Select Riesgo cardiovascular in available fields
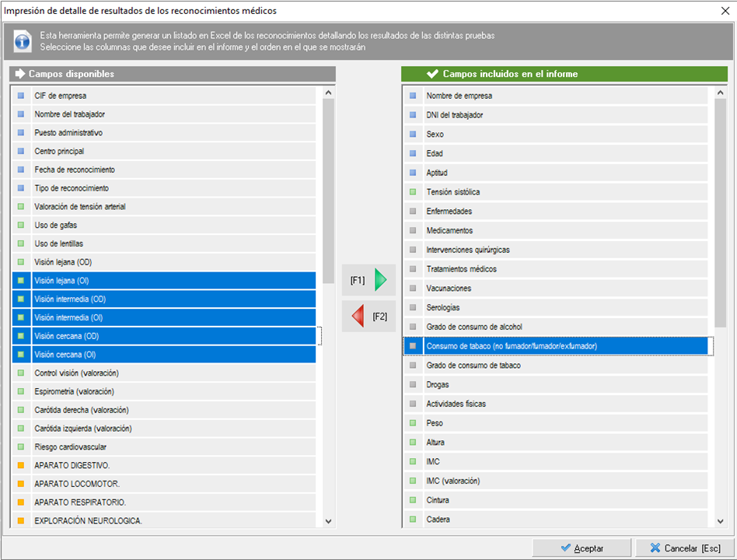737x560 pixels. (x=71, y=447)
